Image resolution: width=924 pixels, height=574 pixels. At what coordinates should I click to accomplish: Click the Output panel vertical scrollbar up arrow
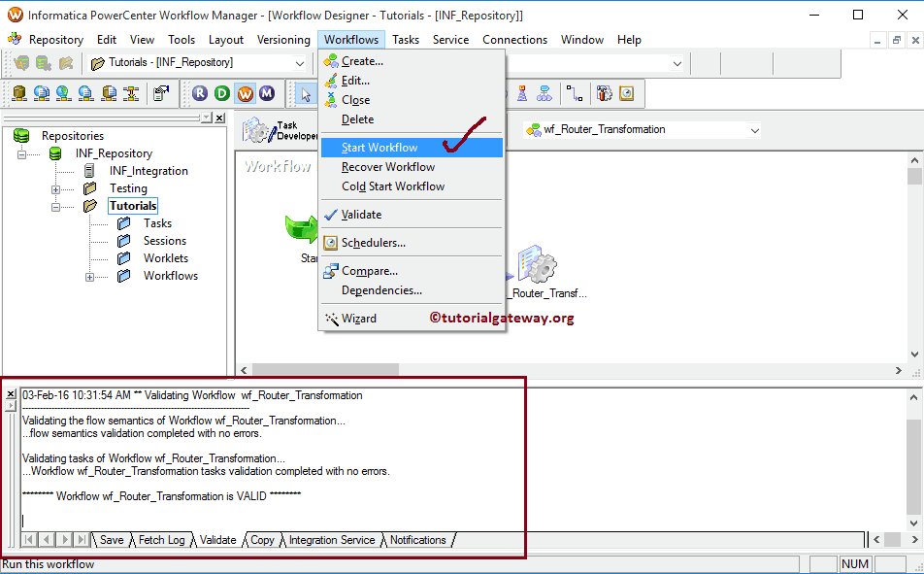912,397
